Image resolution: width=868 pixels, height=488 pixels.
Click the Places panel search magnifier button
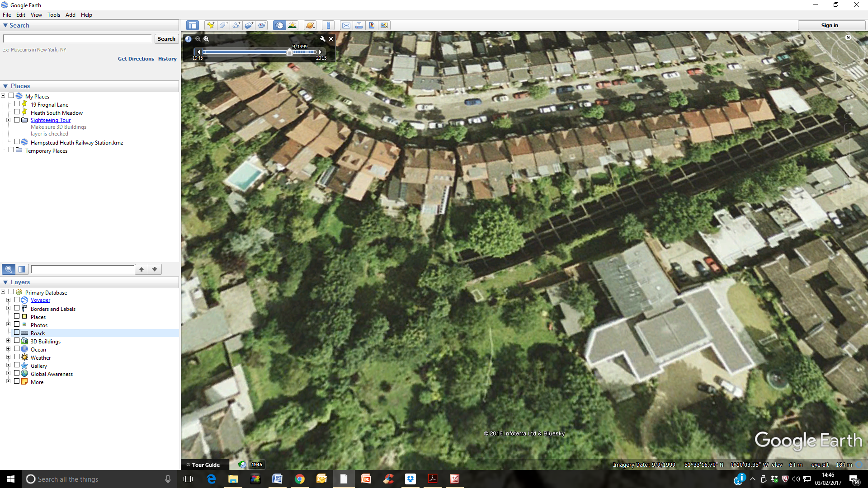click(x=9, y=269)
